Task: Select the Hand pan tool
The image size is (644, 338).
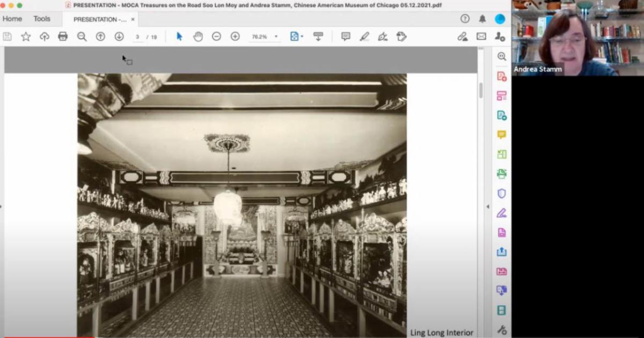Action: (198, 37)
